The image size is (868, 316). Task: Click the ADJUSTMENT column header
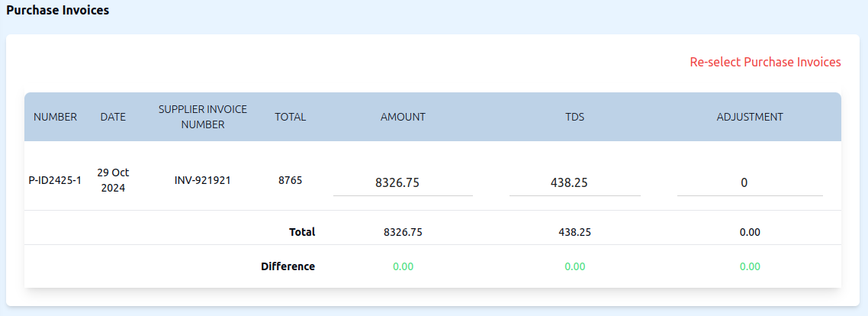click(749, 117)
